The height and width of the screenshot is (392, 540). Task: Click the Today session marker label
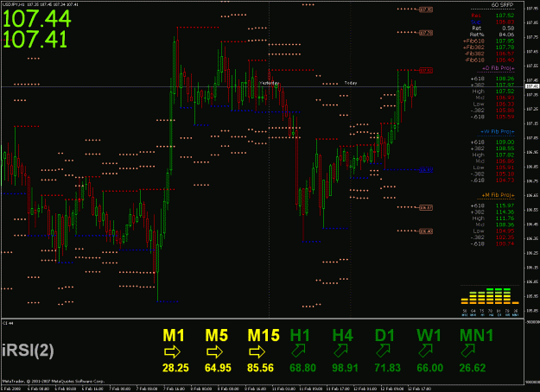point(351,83)
